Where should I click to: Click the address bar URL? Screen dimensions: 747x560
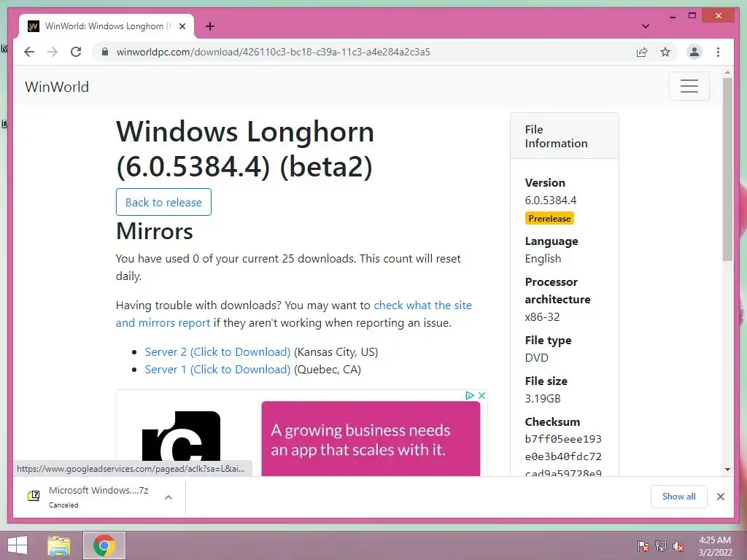tap(273, 52)
